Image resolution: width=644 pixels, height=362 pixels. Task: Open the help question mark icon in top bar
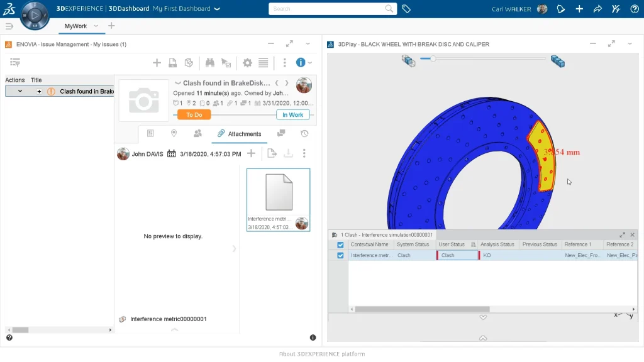pos(633,9)
